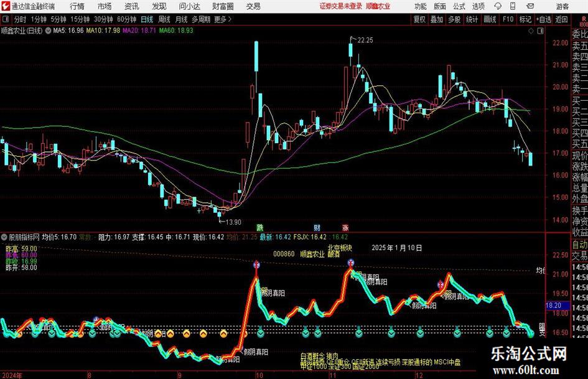Click the 游客 guest account label
The width and height of the screenshot is (588, 379).
tap(562, 6)
